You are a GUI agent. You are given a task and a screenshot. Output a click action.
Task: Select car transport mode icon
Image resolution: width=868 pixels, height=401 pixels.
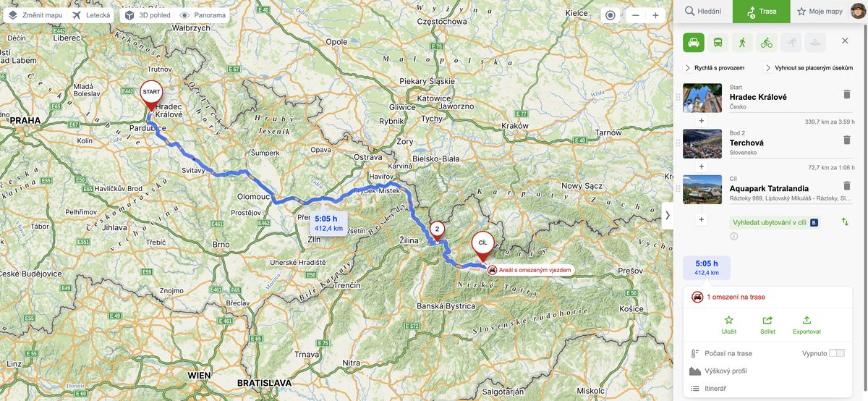(694, 42)
